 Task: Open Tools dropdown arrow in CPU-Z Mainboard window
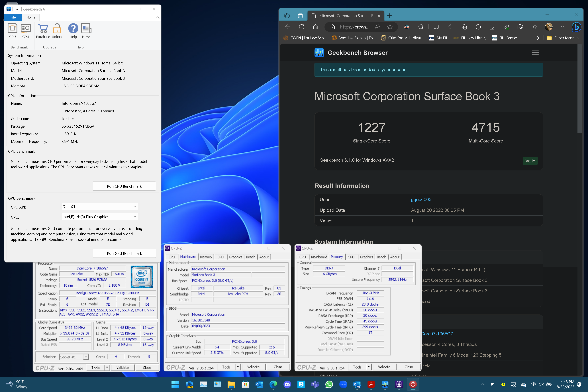(238, 367)
